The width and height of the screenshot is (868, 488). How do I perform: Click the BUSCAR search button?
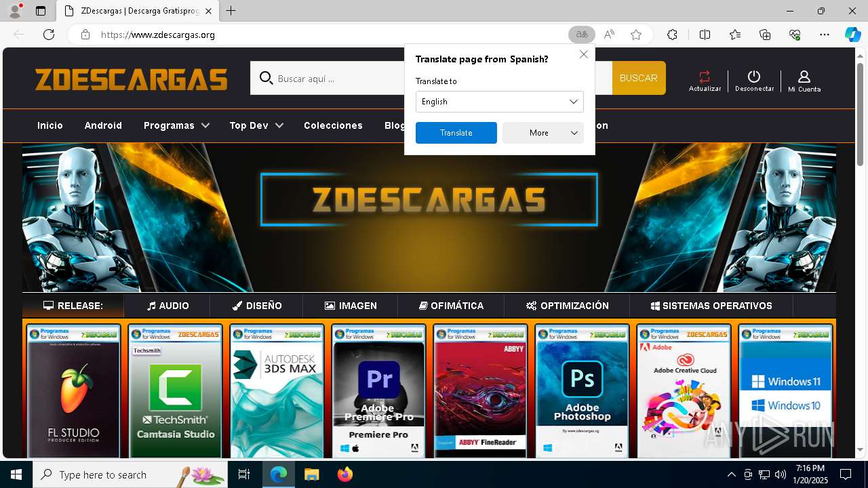pos(639,78)
